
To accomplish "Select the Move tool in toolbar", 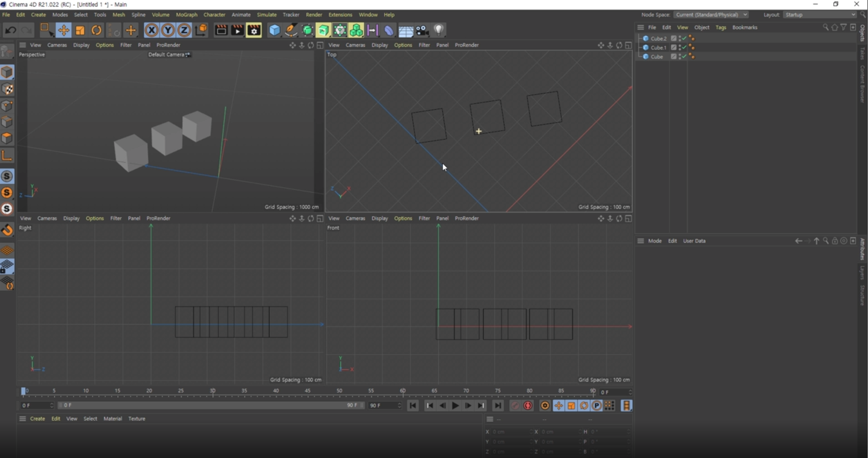I will click(x=63, y=31).
